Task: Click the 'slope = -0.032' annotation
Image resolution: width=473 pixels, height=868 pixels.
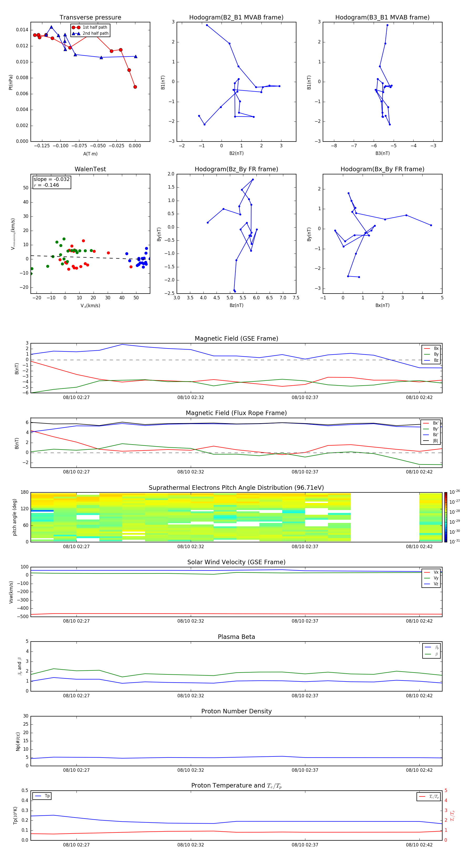Action: tap(52, 179)
